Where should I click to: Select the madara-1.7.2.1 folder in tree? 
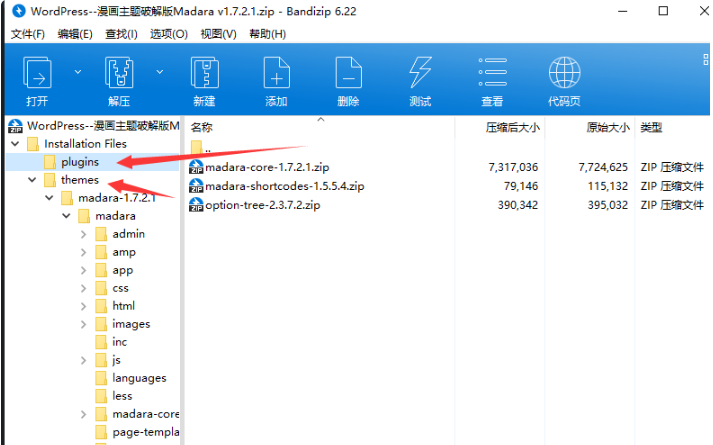point(117,198)
